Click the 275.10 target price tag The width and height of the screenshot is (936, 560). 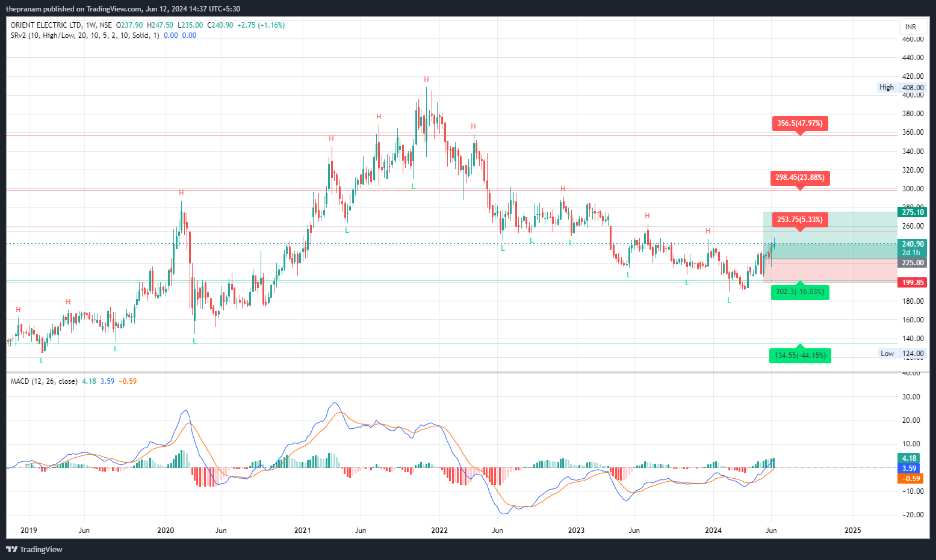point(913,212)
